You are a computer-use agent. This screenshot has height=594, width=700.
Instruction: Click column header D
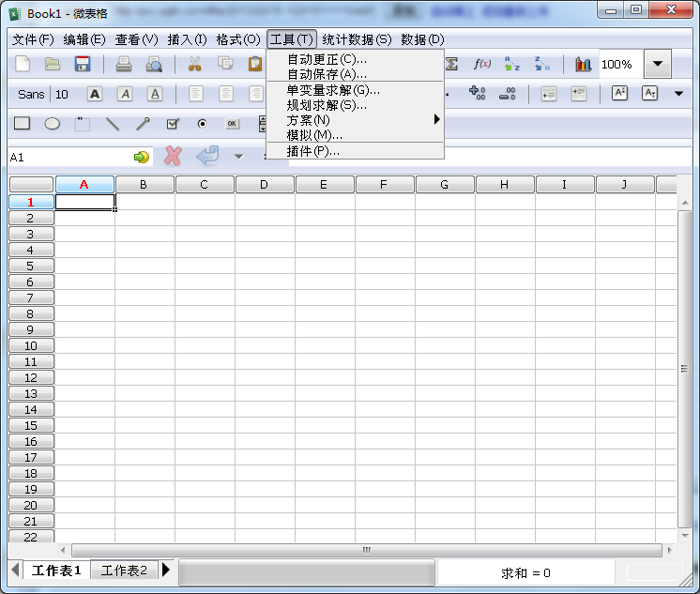[264, 185]
